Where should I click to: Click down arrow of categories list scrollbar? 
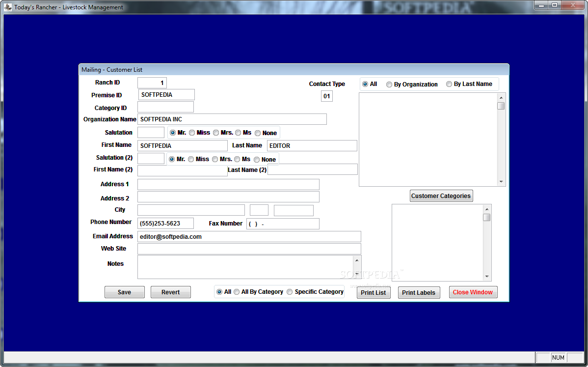coord(487,277)
